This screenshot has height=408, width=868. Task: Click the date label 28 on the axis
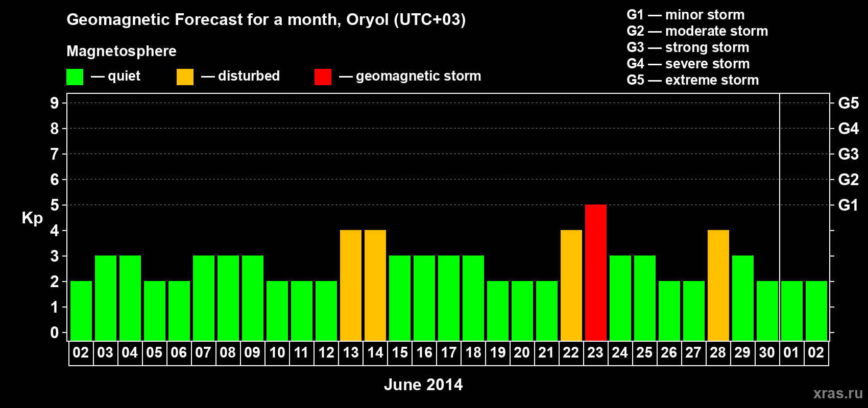(718, 352)
